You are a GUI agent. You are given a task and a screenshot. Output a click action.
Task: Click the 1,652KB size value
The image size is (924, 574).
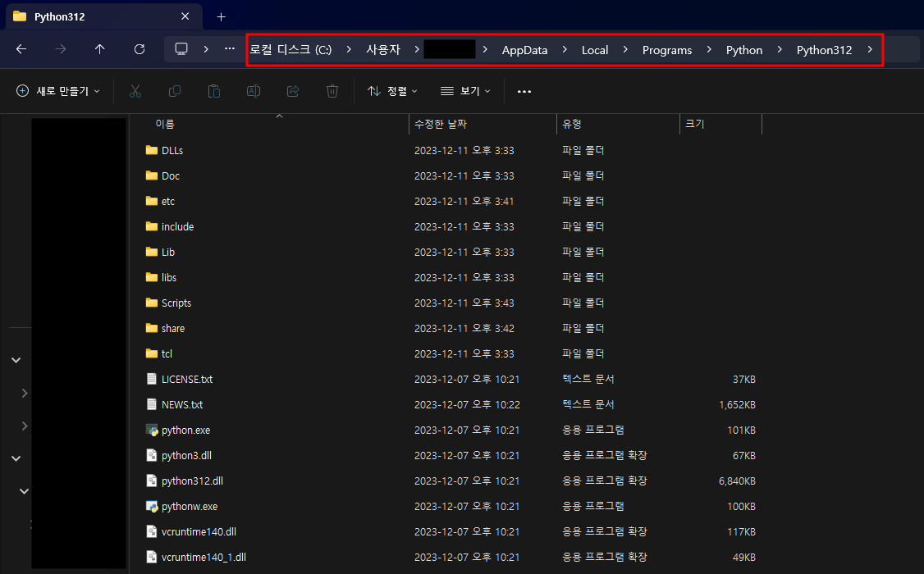coord(737,405)
